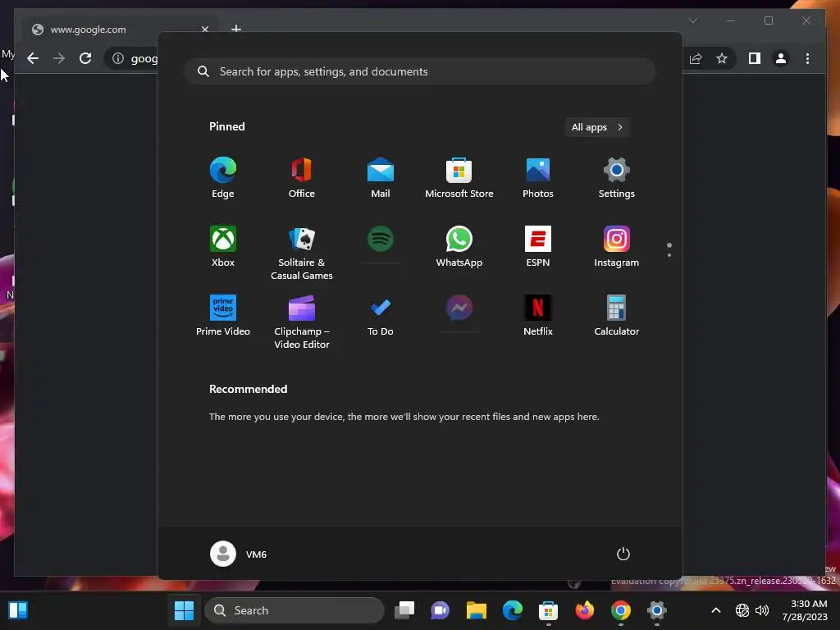Open Settings from the Pinned apps
The image size is (840, 630).
[x=617, y=178]
